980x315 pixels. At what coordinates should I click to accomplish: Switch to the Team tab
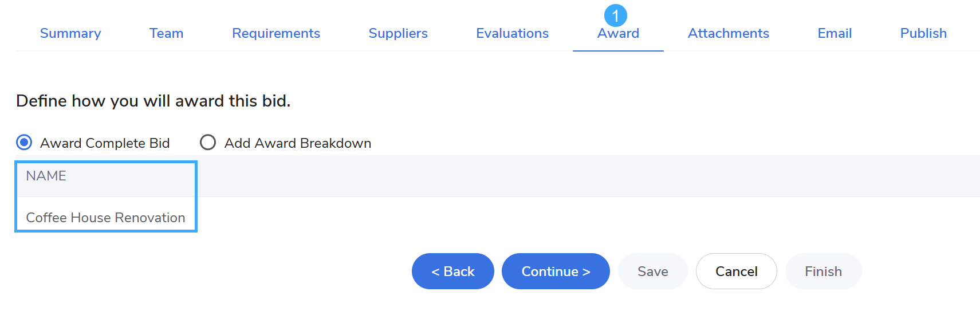pyautogui.click(x=166, y=33)
